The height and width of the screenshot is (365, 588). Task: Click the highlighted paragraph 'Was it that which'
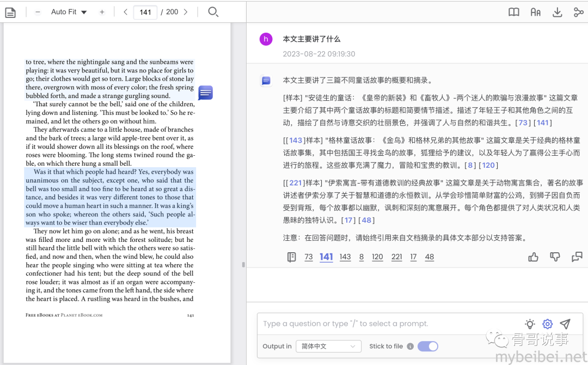tap(110, 197)
